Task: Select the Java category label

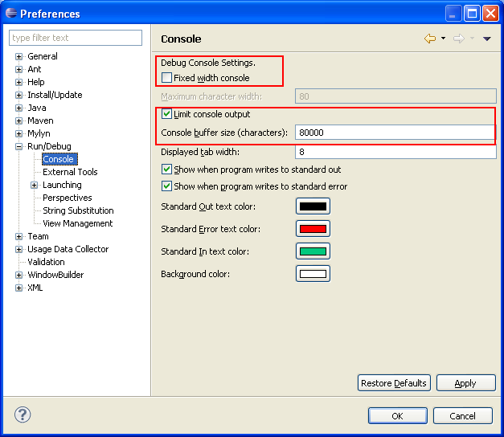Action: [x=37, y=108]
